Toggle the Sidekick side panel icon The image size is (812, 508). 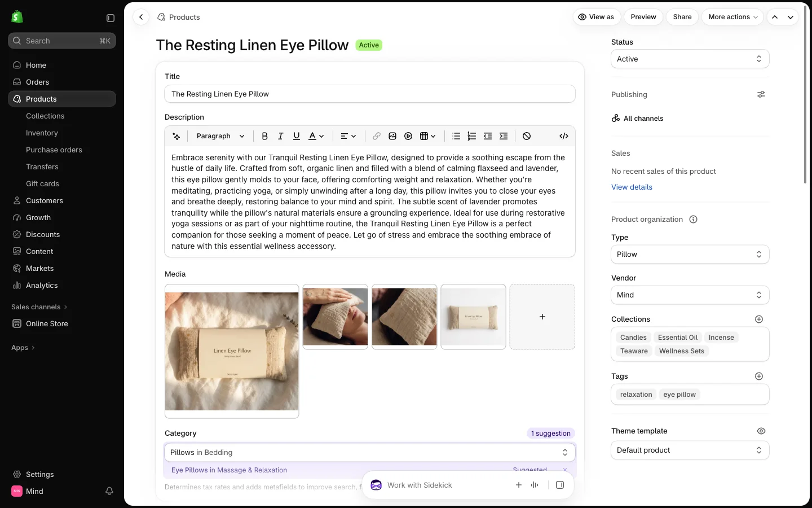tap(560, 485)
